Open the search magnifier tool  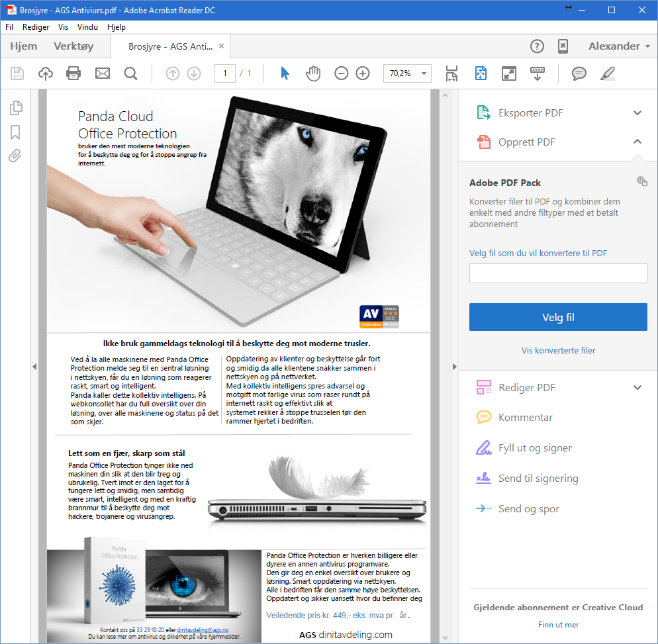click(x=131, y=73)
